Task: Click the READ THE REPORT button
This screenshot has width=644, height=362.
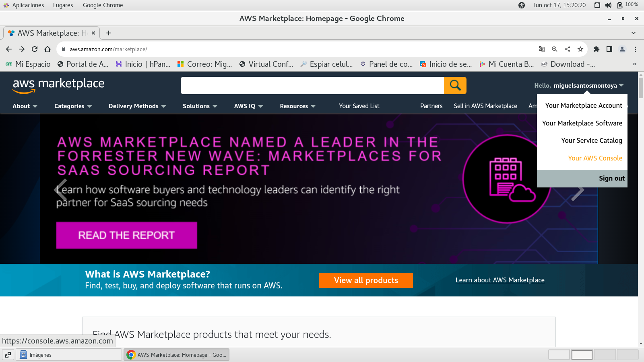Action: (126, 235)
